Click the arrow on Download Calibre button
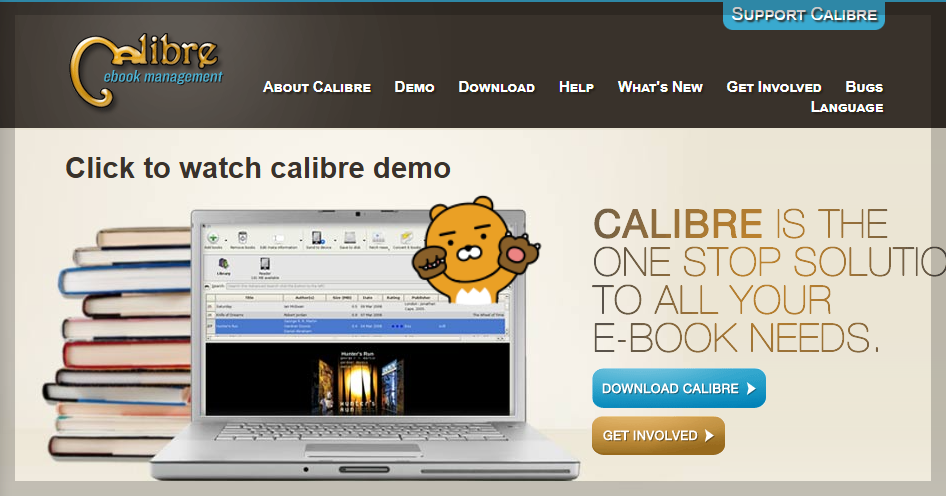This screenshot has width=946, height=496. click(751, 389)
